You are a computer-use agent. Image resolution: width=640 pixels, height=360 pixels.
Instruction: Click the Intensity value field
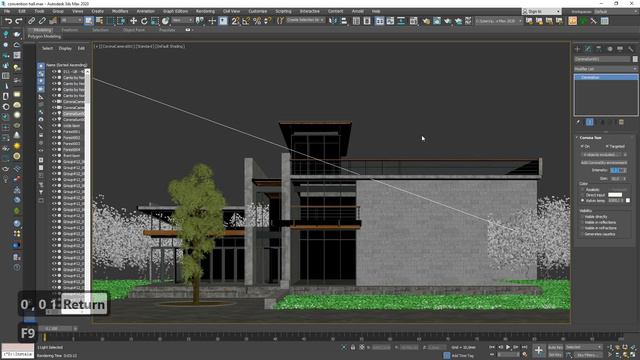pos(616,170)
